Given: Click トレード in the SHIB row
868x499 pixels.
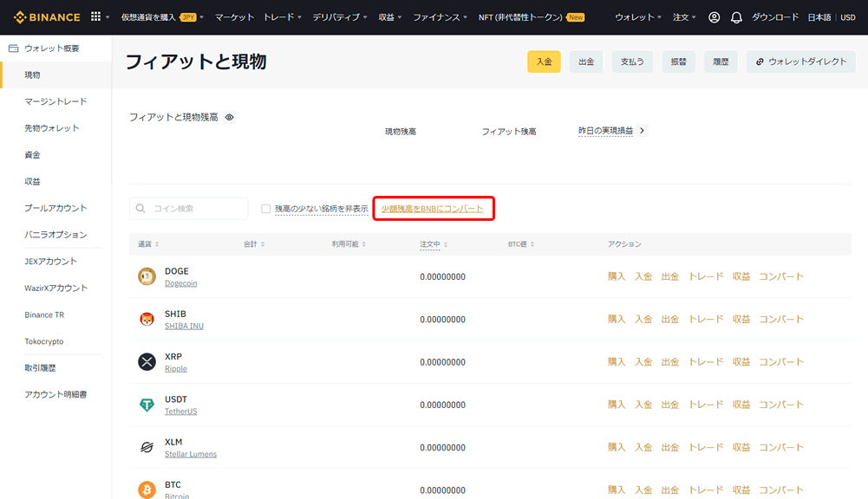Looking at the screenshot, I should [x=706, y=319].
